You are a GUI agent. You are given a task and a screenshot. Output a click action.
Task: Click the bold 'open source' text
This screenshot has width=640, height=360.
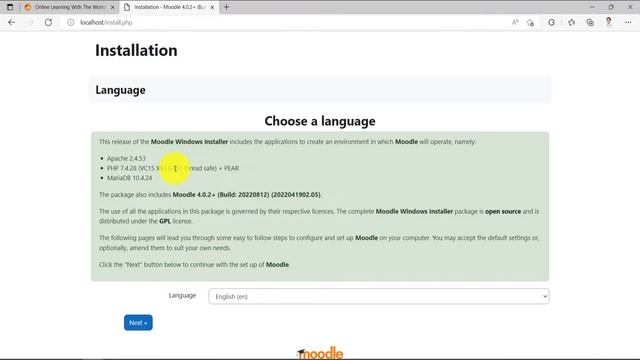click(503, 211)
